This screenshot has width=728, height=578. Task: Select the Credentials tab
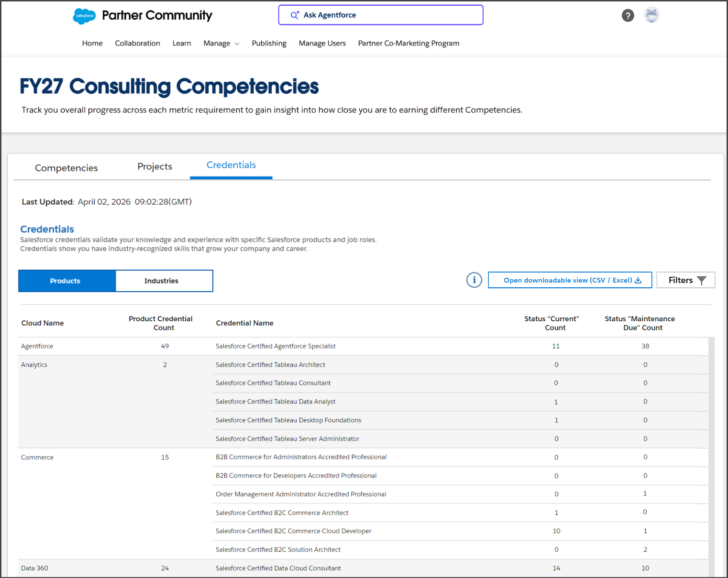point(231,165)
